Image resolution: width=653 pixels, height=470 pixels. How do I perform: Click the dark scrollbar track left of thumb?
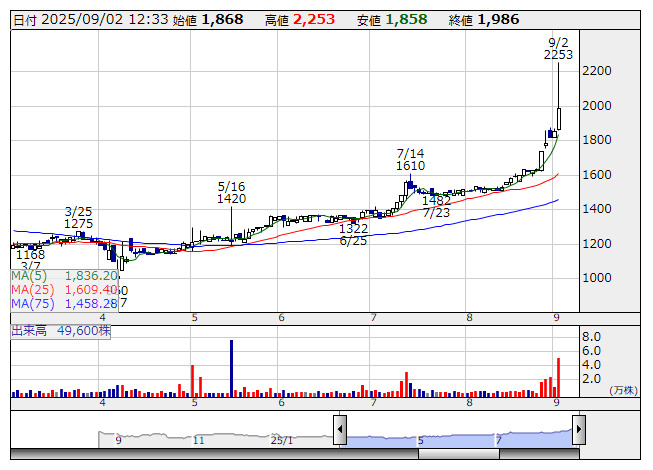point(200,454)
